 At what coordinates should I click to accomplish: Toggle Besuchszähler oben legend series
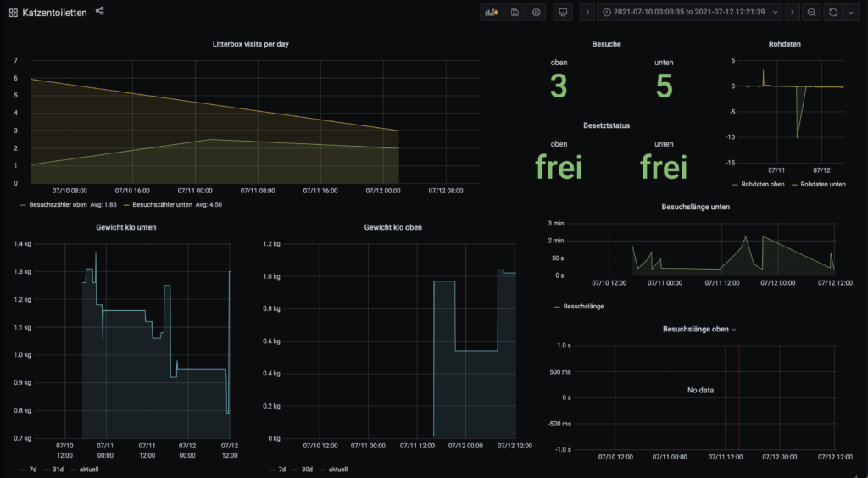click(x=58, y=205)
